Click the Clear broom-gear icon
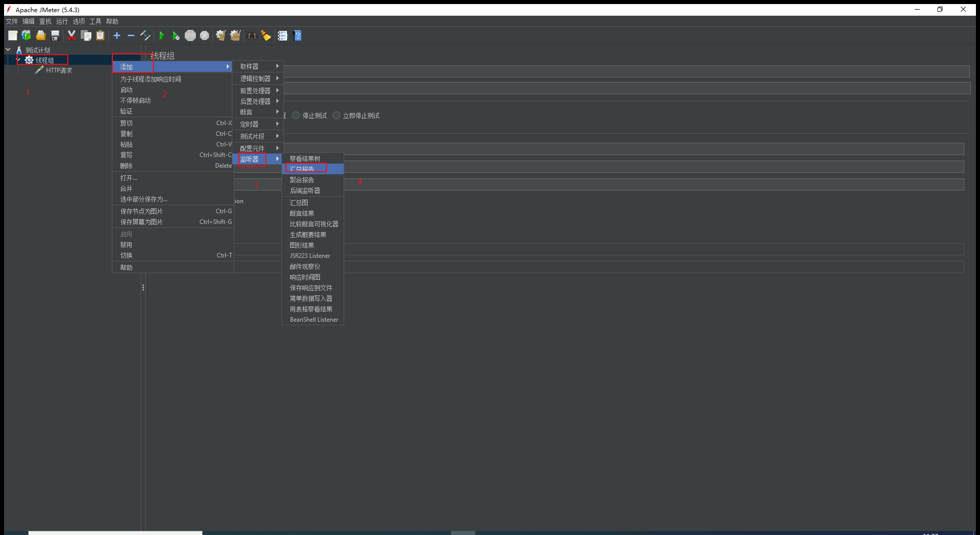 [x=221, y=35]
